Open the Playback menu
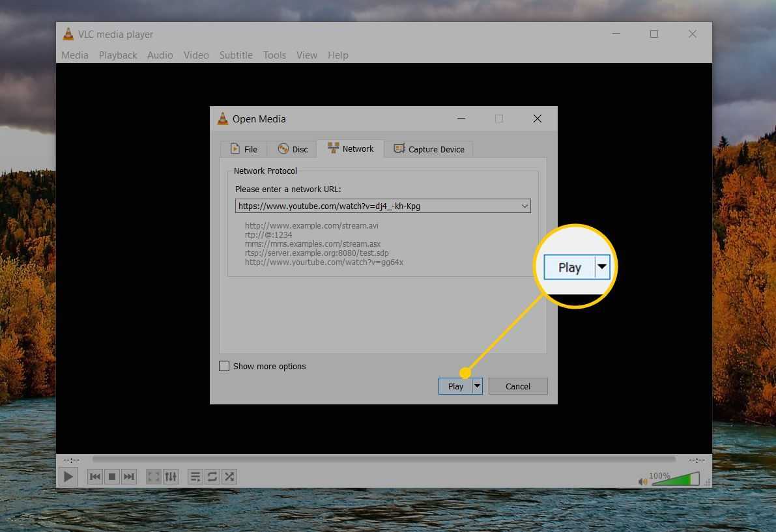Viewport: 776px width, 532px height. tap(118, 55)
